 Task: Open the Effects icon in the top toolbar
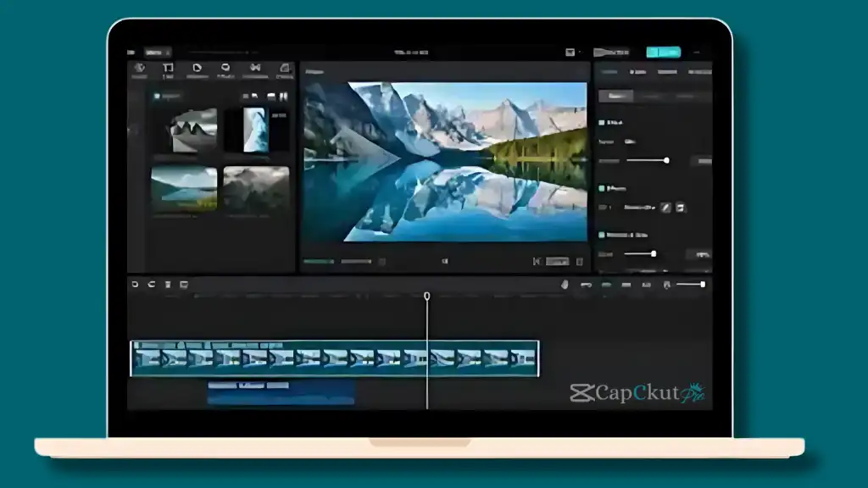coord(225,68)
